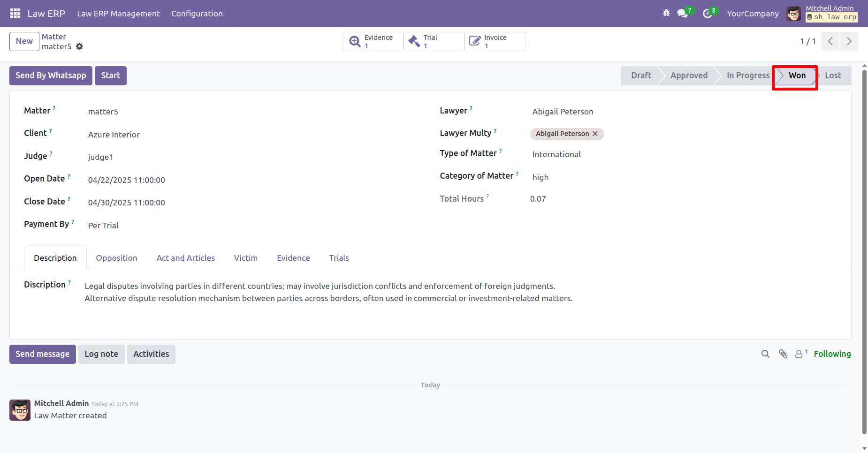Set status to Won
Viewport: 868px width, 453px height.
(x=797, y=75)
